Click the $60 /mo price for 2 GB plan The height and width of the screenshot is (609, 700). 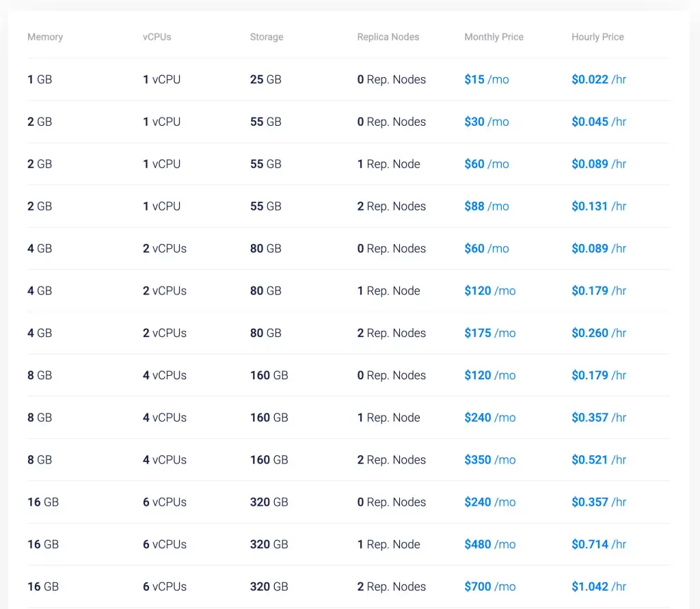click(487, 163)
